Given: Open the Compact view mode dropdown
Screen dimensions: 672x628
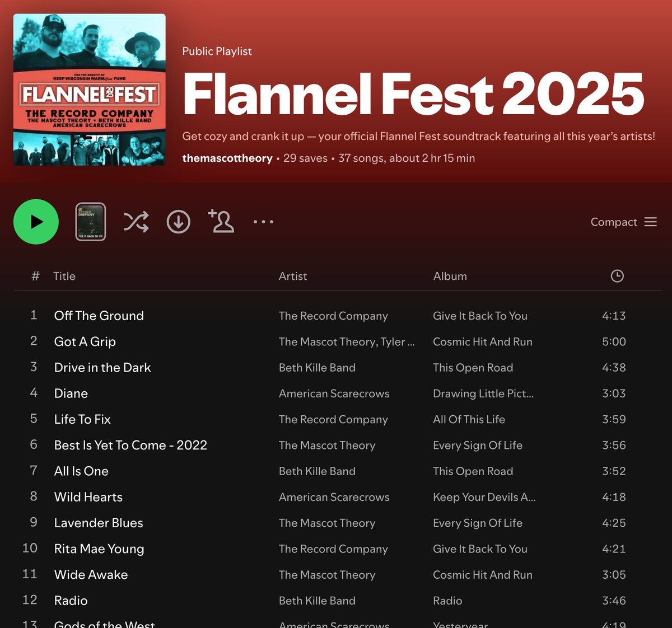Looking at the screenshot, I should point(623,222).
